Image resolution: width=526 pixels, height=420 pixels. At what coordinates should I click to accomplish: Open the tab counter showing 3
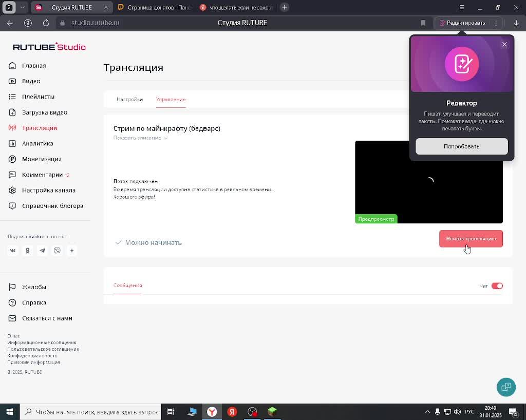(9, 7)
